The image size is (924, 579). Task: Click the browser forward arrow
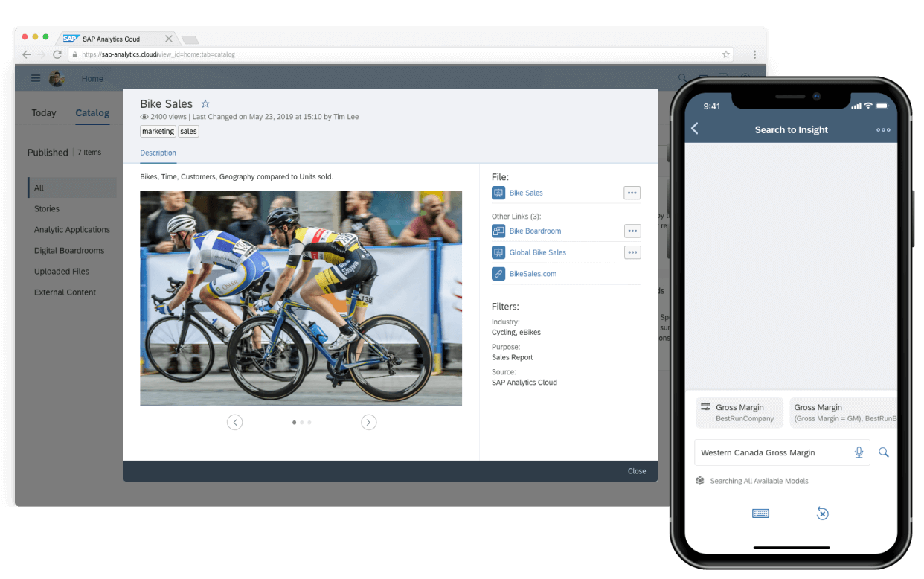(x=42, y=54)
